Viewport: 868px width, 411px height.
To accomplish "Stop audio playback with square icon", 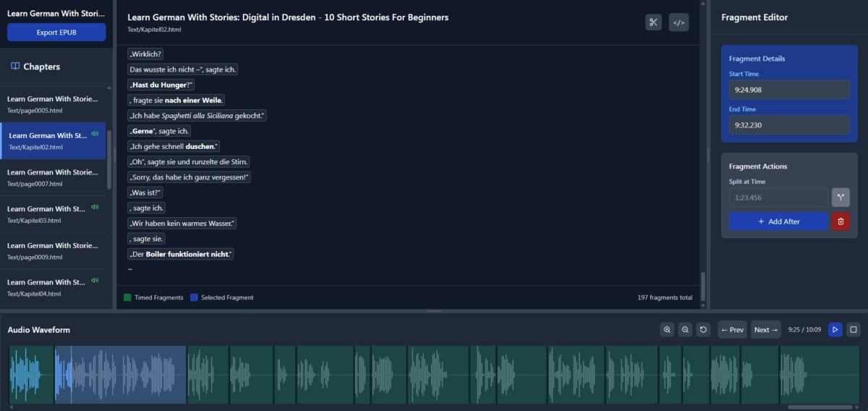I will (853, 330).
